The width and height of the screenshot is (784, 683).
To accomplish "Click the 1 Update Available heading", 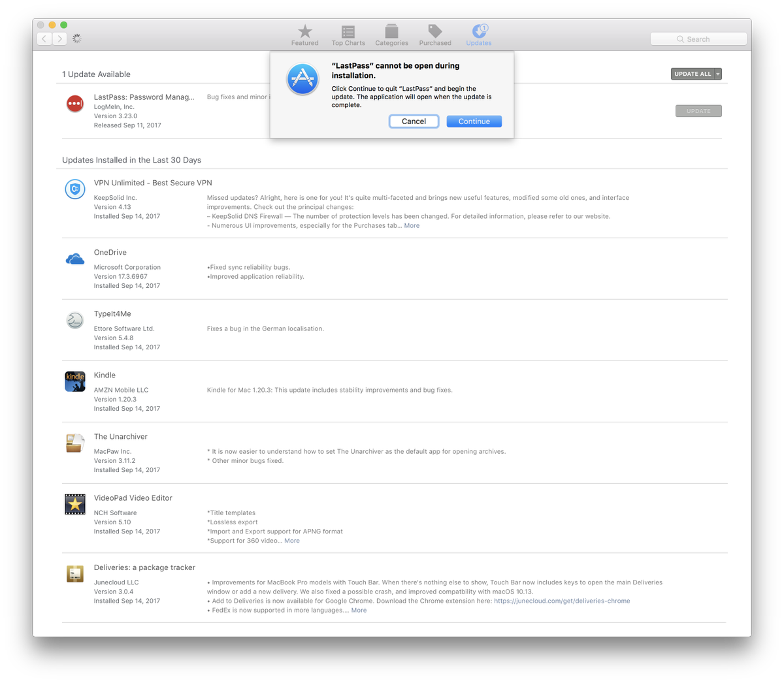I will tap(96, 74).
